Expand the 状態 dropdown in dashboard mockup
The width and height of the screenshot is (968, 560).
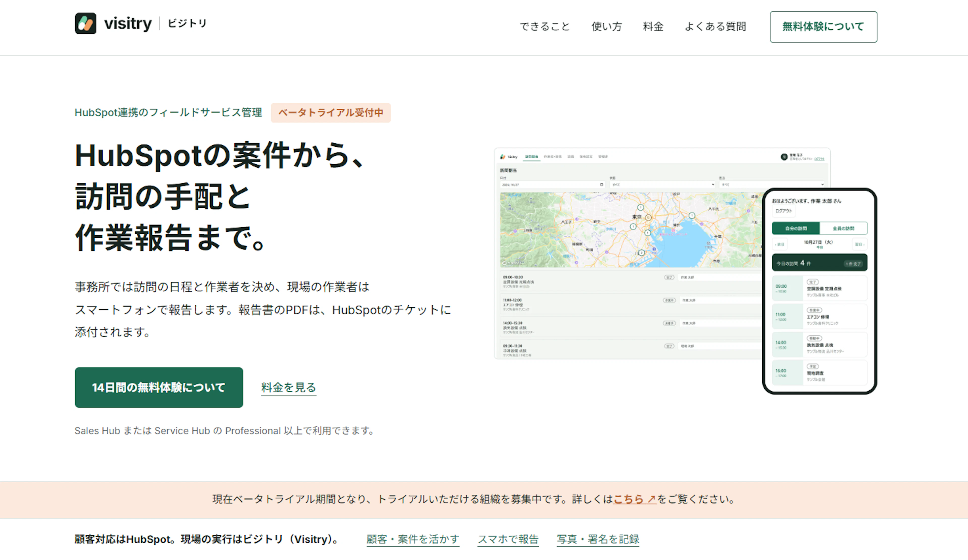point(663,185)
